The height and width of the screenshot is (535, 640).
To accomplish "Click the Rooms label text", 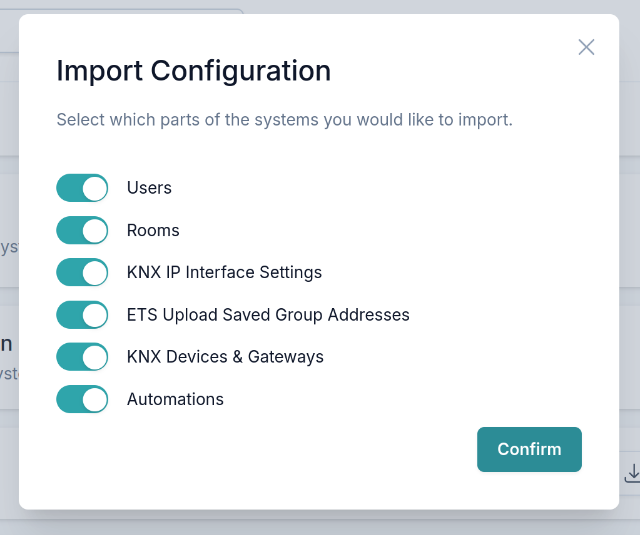I will (153, 230).
